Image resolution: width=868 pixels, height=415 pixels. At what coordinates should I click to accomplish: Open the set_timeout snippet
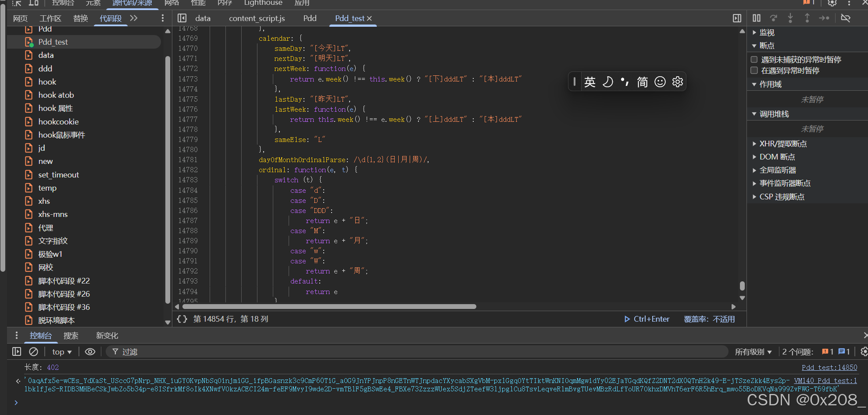(58, 175)
